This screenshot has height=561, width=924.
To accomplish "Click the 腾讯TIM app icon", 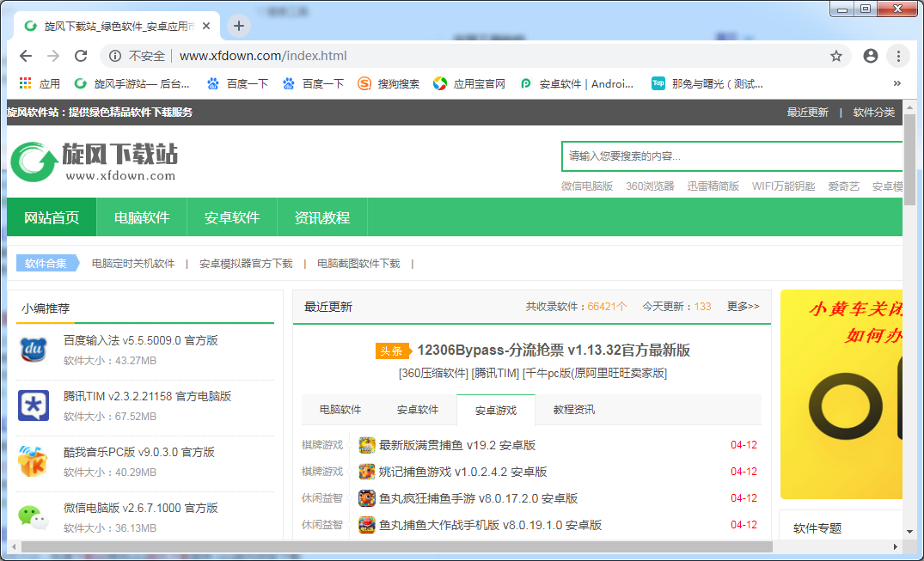I will [x=32, y=406].
